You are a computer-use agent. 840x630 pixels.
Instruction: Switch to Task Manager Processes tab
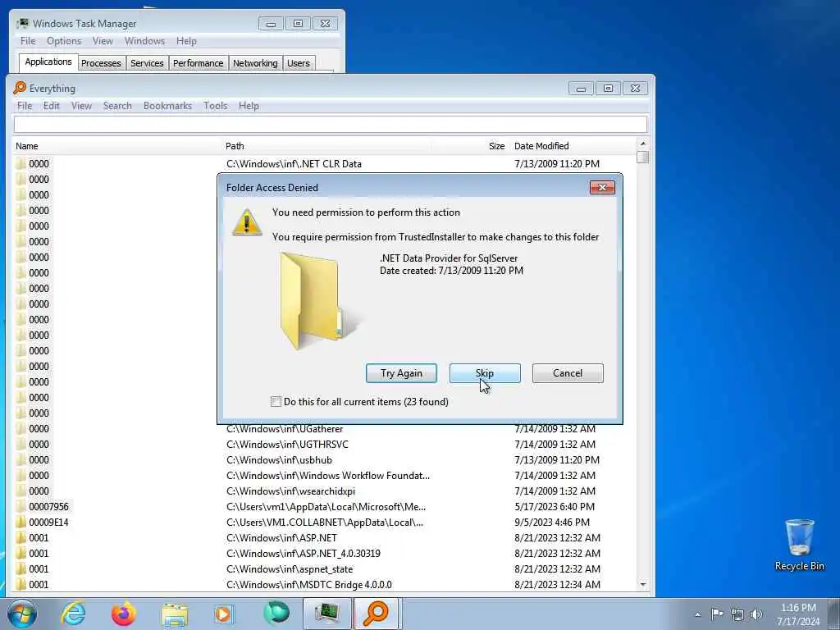pyautogui.click(x=101, y=63)
